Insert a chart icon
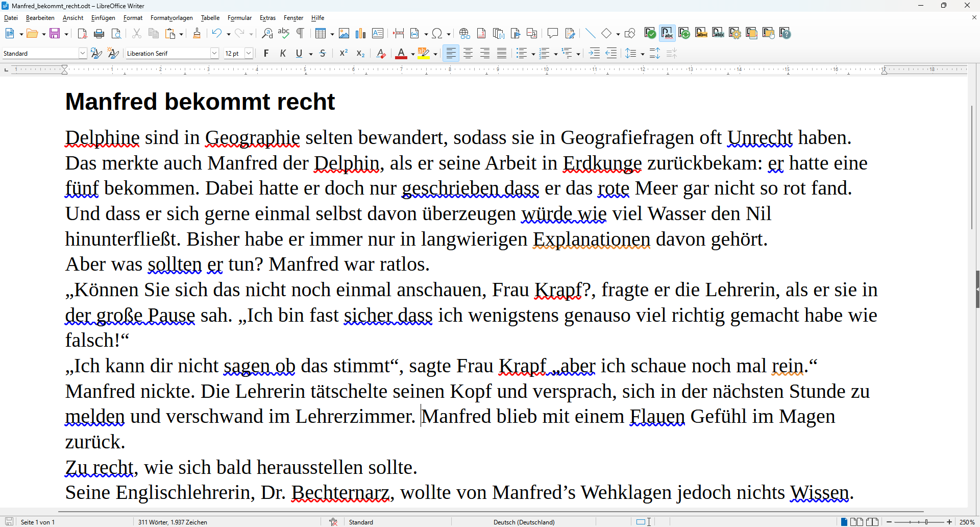Screen dimensions: 980x527 click(361, 34)
